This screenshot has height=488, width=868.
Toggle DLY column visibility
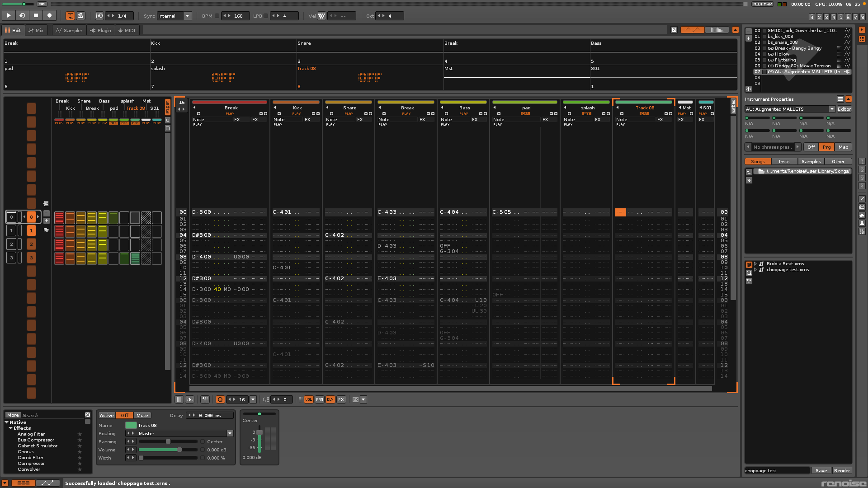coord(330,399)
